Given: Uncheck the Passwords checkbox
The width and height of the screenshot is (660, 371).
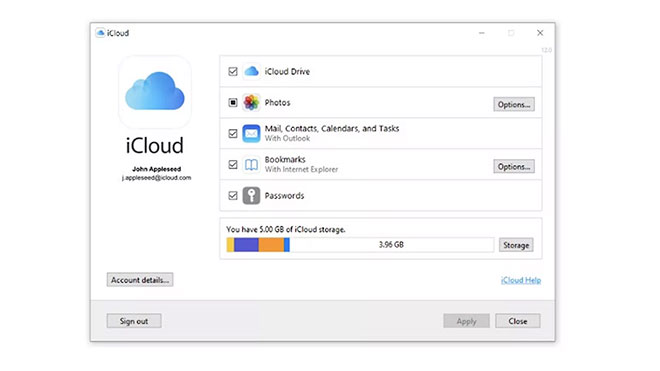Looking at the screenshot, I should point(233,196).
